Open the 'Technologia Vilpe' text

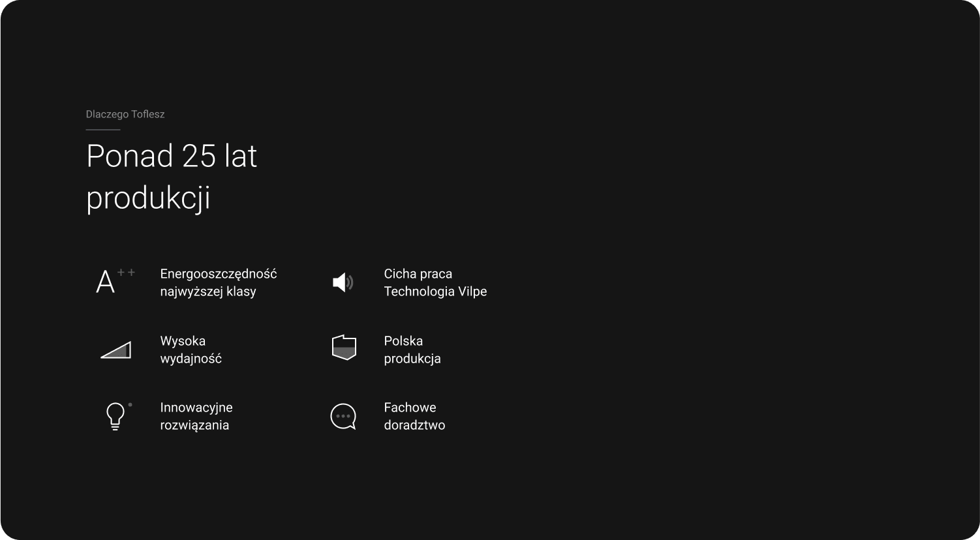click(435, 292)
